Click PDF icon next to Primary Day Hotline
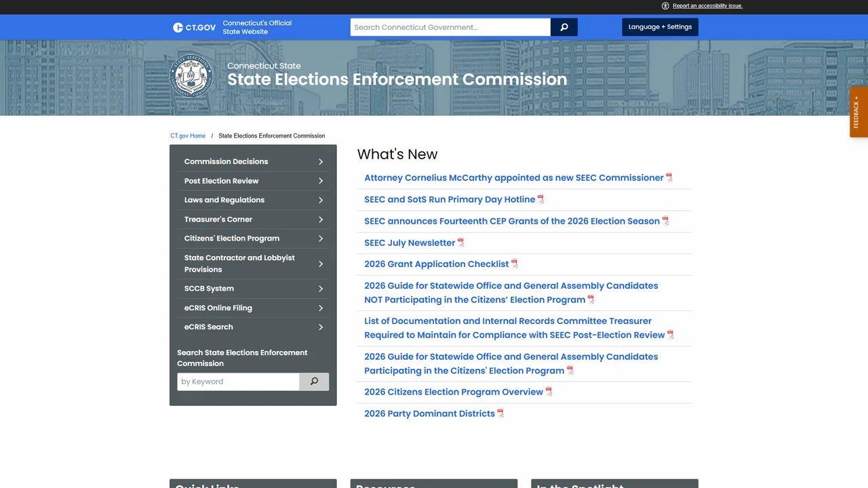 tap(541, 199)
